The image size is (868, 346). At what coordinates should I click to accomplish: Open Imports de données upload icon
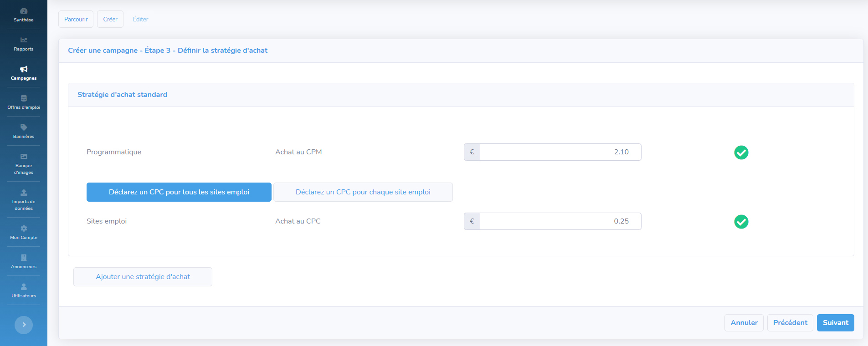point(24,193)
